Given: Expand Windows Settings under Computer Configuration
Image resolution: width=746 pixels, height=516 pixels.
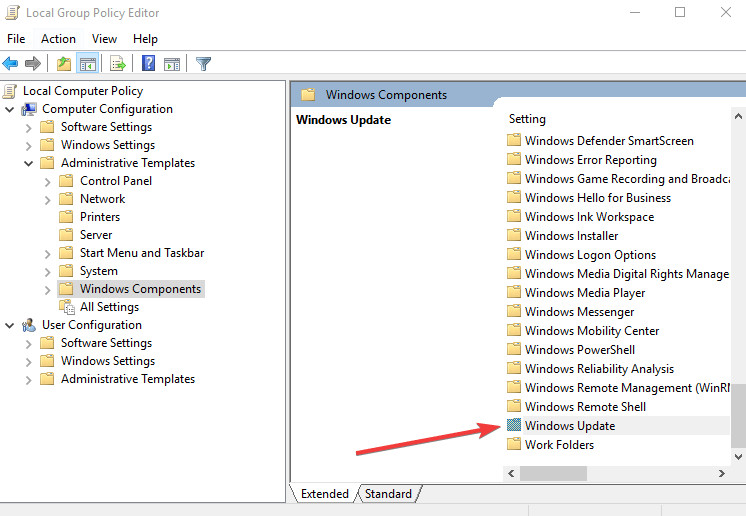Looking at the screenshot, I should (29, 146).
